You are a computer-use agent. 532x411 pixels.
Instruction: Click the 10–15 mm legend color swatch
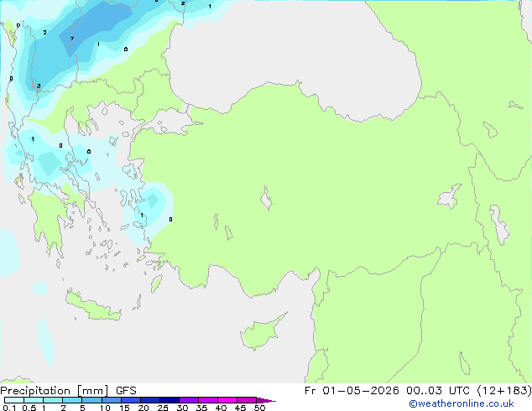(x=111, y=400)
